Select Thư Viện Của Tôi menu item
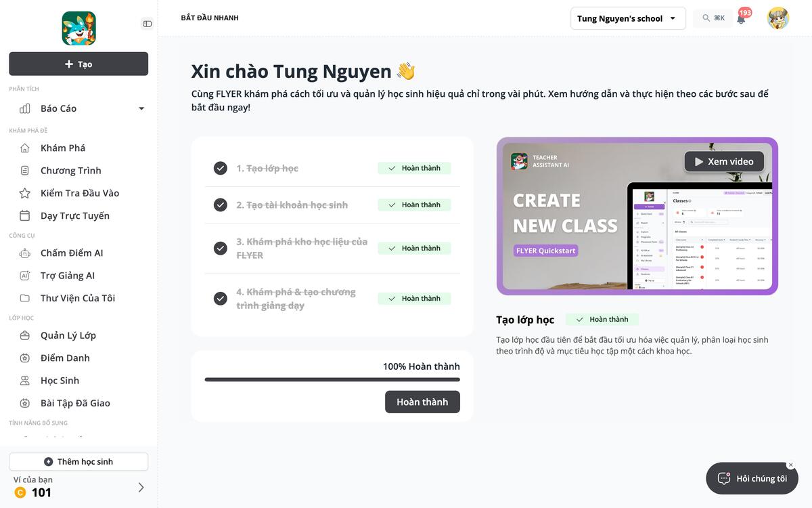Screen dimensions: 812x508 78,298
